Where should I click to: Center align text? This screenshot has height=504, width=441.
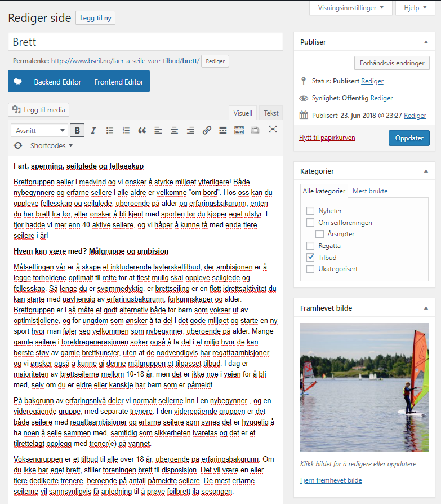click(x=175, y=130)
